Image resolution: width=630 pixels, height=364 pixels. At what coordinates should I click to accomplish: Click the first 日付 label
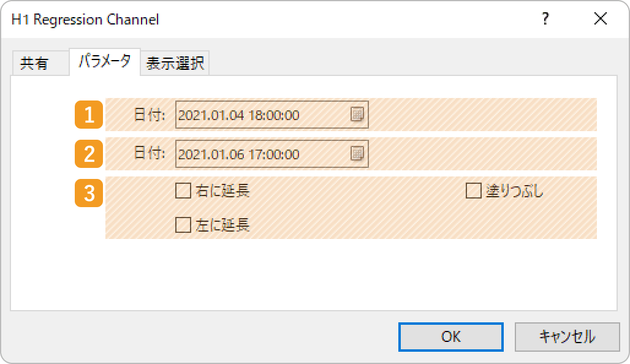coord(149,115)
